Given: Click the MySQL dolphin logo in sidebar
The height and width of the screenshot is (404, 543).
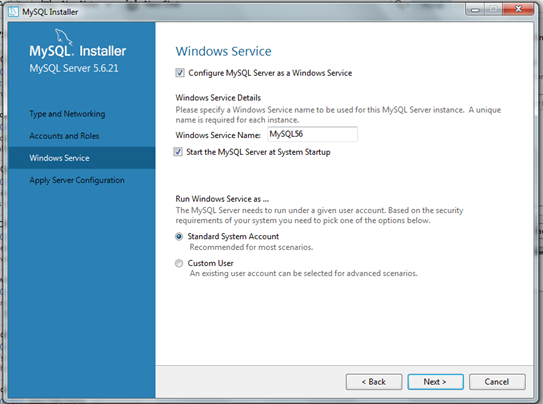Looking at the screenshot, I should (63, 36).
